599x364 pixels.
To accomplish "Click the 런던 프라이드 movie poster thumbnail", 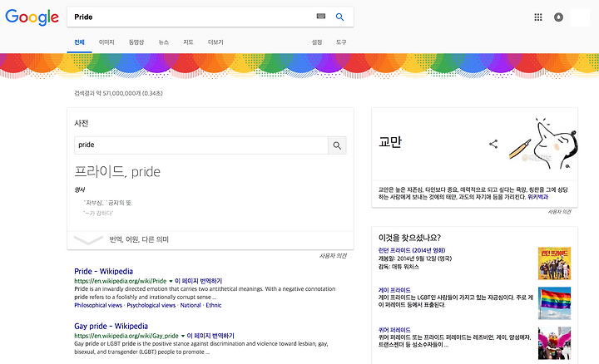I will [554, 263].
